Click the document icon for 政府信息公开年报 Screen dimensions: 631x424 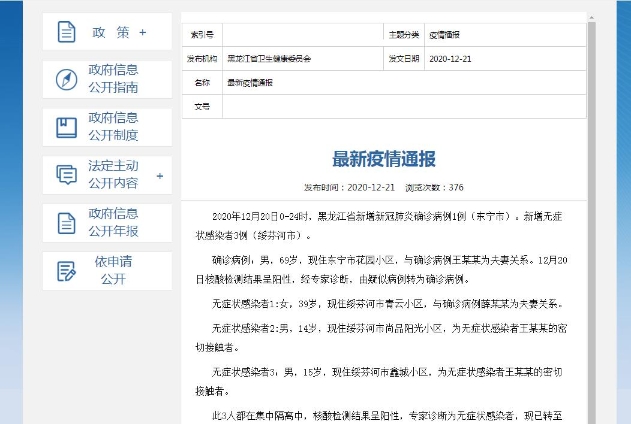click(66, 223)
